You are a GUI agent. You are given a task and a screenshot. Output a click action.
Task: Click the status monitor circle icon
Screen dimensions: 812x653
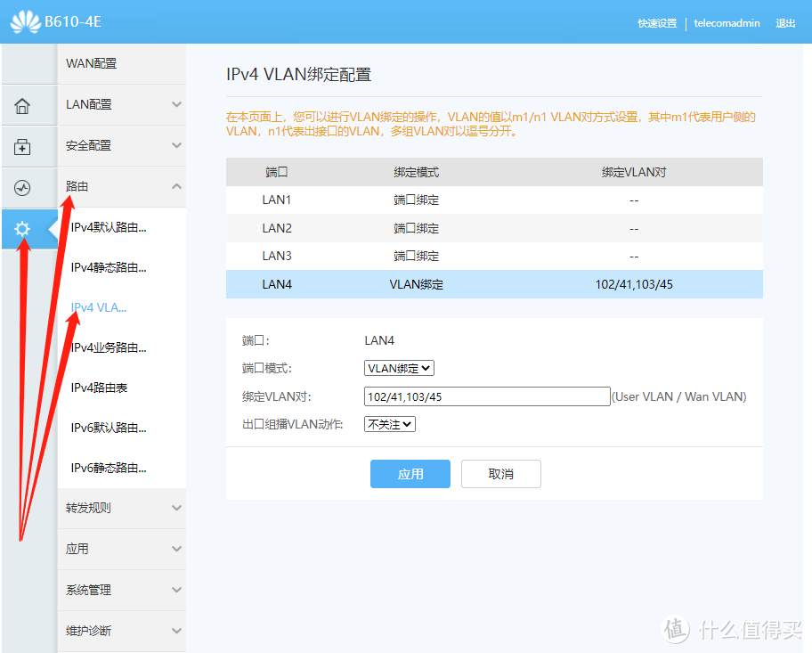coord(24,187)
